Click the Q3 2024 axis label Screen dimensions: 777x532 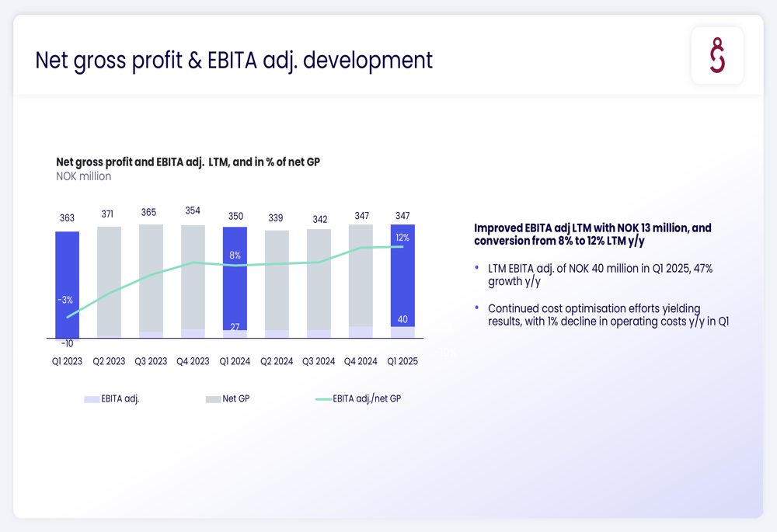tap(319, 362)
